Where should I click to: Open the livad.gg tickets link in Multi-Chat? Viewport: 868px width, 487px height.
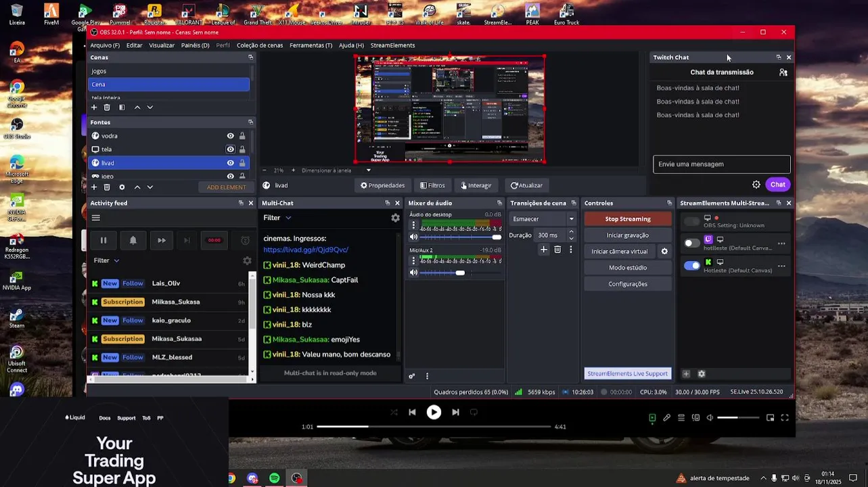pyautogui.click(x=306, y=250)
